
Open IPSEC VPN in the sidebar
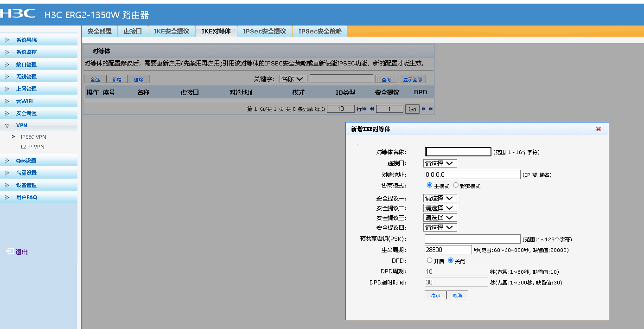point(33,137)
